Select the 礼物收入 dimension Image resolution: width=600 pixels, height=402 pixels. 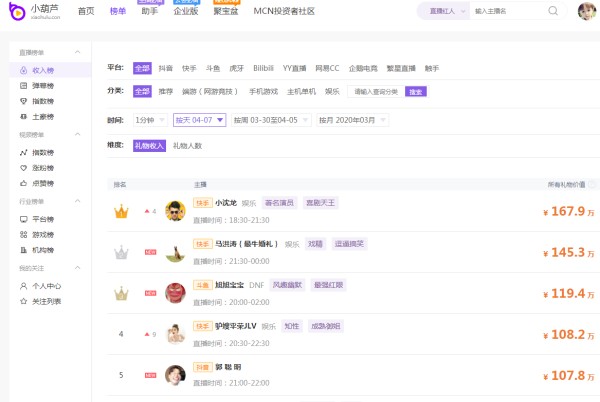149,146
